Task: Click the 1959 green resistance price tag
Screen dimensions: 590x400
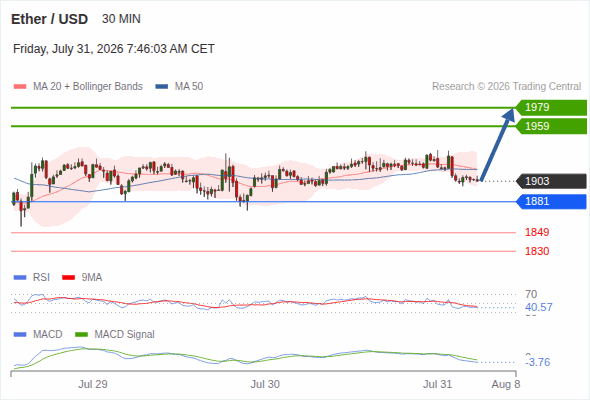Action: [551, 126]
